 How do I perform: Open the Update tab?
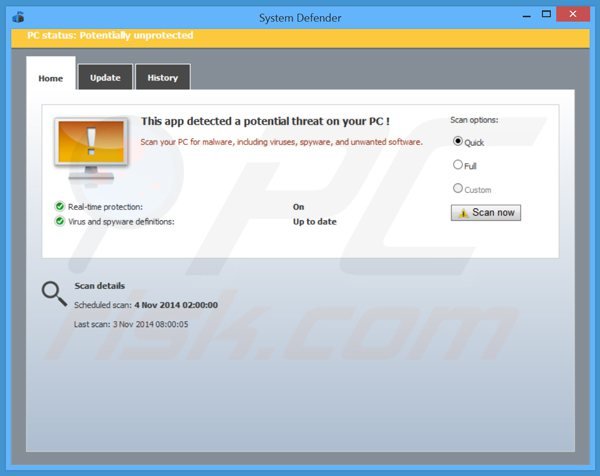(105, 78)
